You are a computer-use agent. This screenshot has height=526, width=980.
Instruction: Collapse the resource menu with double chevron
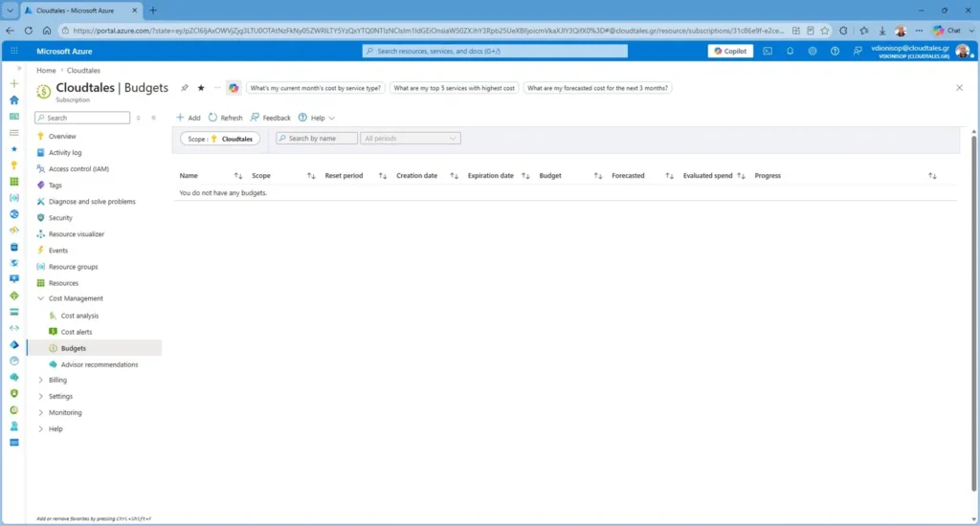154,118
